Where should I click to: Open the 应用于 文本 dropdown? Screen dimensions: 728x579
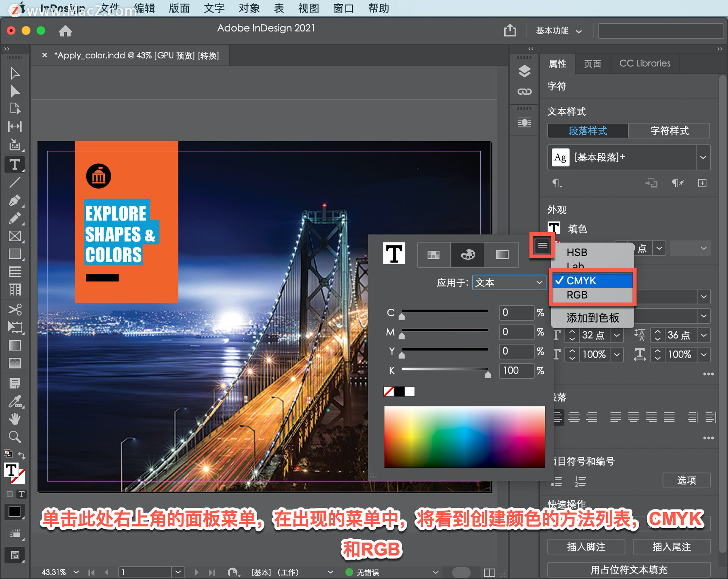pyautogui.click(x=508, y=283)
